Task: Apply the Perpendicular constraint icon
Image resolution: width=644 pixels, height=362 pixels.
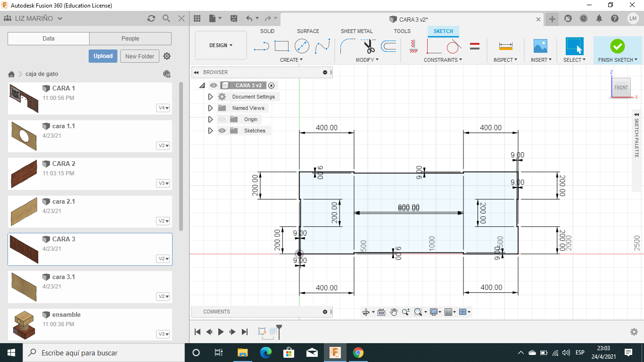Action: tap(434, 46)
